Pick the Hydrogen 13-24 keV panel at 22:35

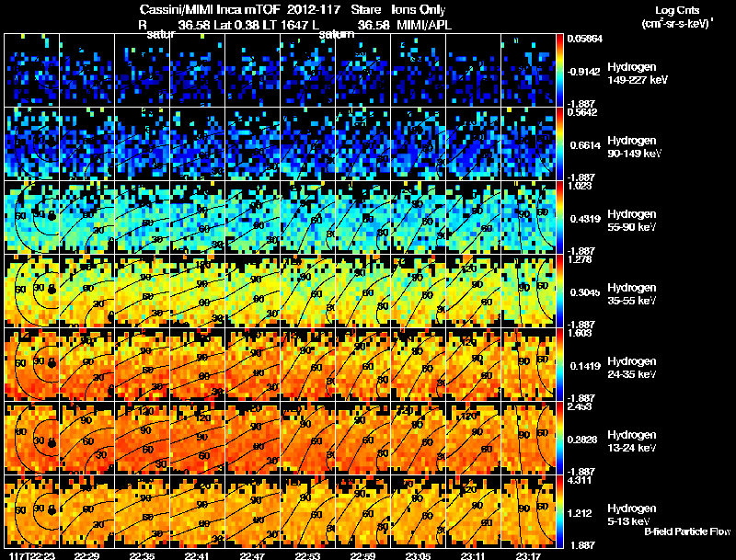click(142, 438)
